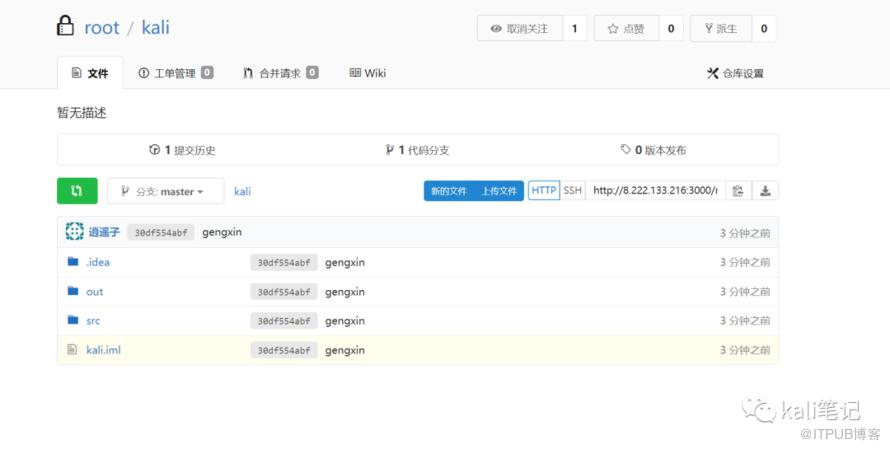Viewport: 890px width, 449px height.
Task: Open the 合并请求 pull requests tab
Action: pos(280,73)
